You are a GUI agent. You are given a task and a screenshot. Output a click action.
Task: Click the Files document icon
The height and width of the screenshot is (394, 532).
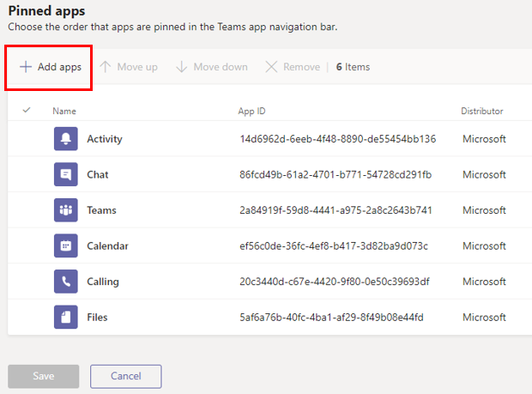[66, 317]
